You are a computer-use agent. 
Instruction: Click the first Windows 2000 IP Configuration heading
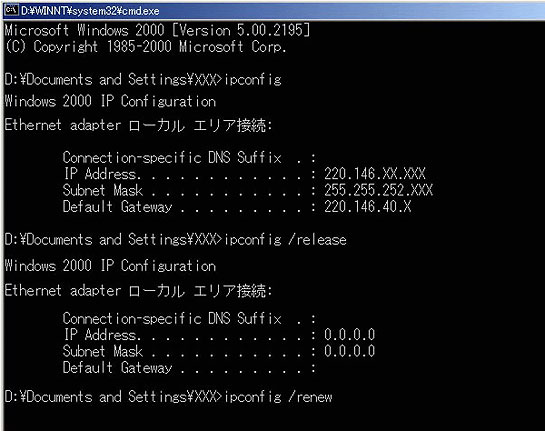[x=110, y=101]
